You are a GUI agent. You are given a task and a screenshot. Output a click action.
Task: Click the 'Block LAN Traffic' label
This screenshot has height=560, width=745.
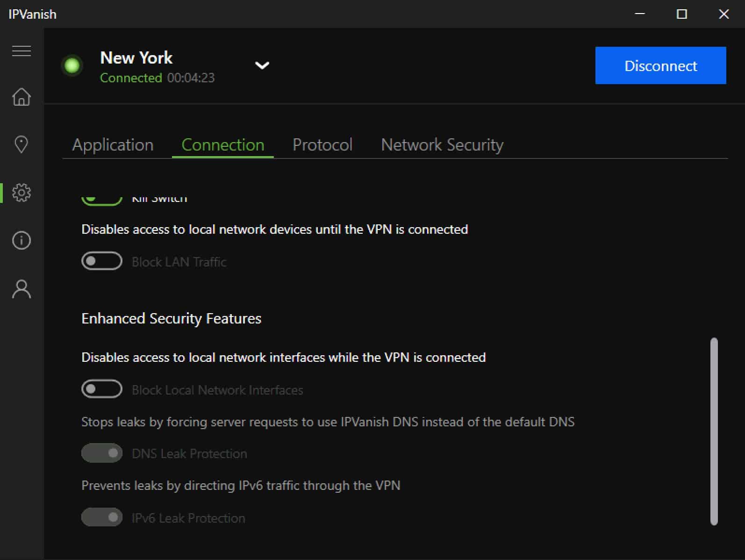(x=179, y=262)
